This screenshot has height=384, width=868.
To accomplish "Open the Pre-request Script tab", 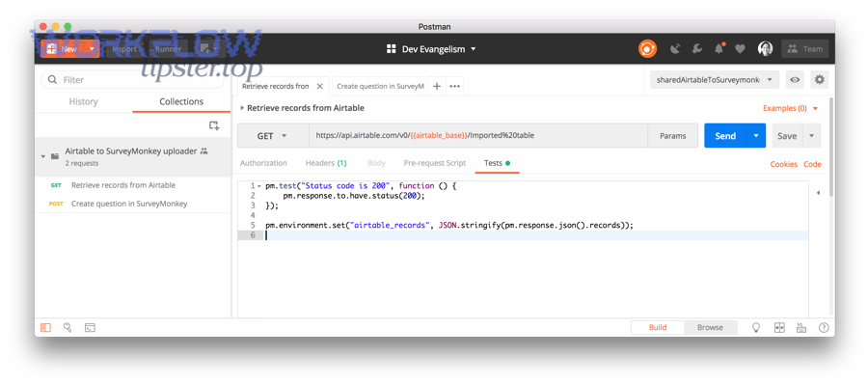I will coord(435,163).
